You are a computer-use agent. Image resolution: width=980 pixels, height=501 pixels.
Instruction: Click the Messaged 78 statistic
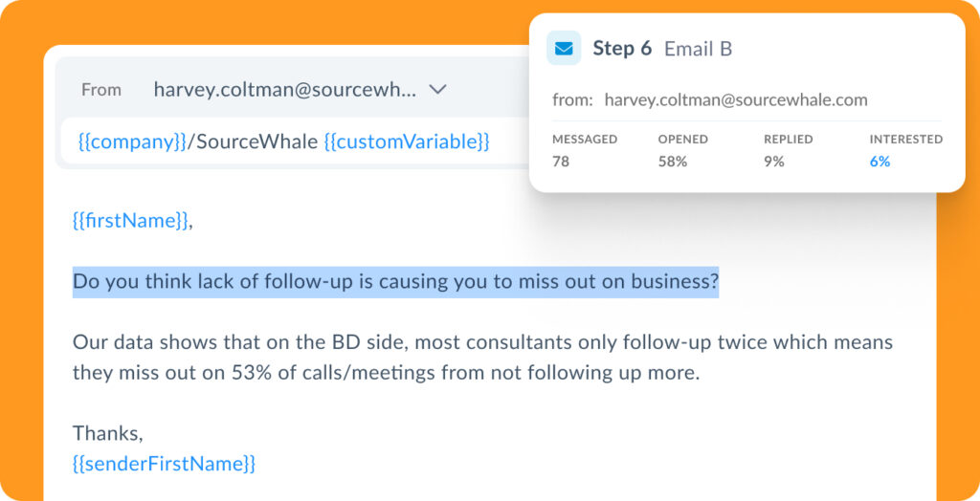point(585,150)
